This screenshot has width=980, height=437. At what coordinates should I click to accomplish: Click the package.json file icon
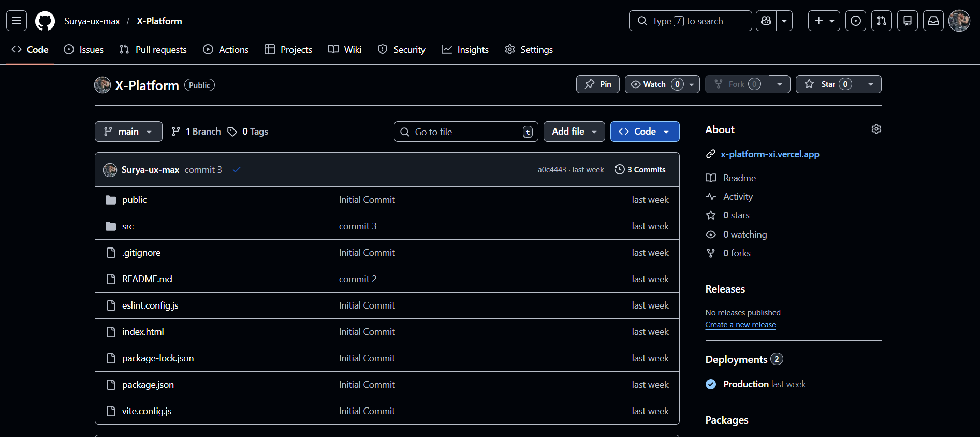(x=111, y=385)
